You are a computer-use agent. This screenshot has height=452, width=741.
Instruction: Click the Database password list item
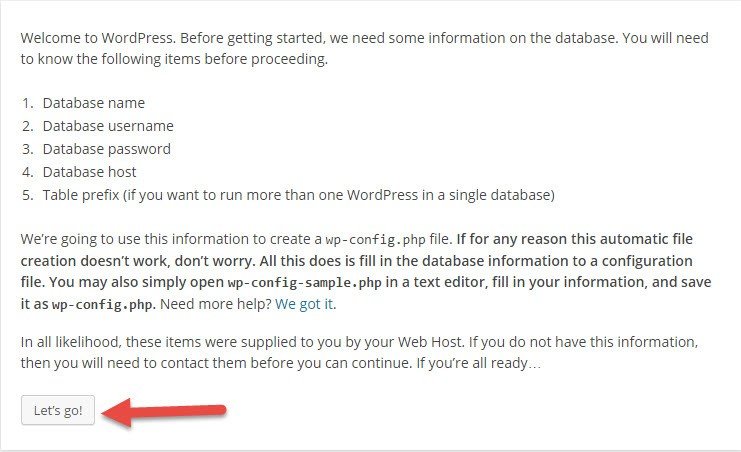[106, 148]
